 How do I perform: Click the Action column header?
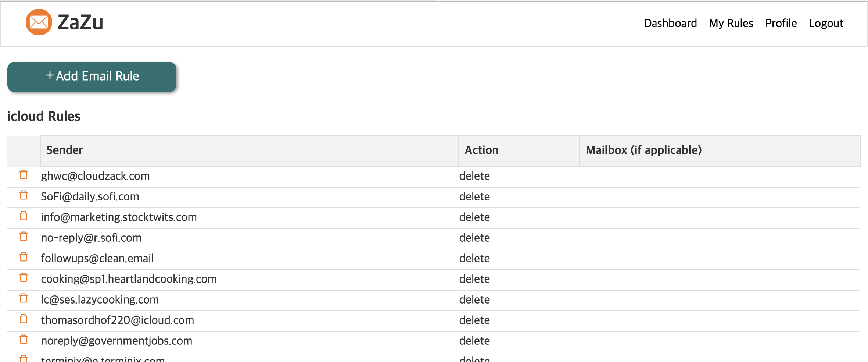[x=519, y=151]
